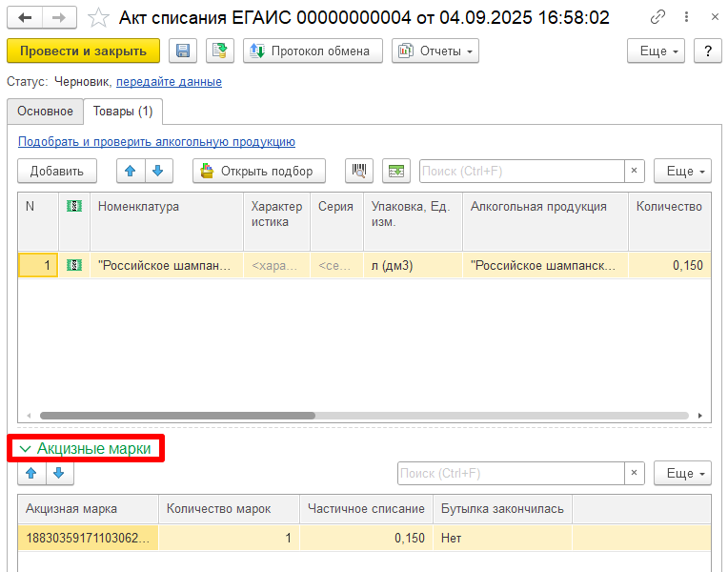Click the green table icon beside barcode scanner

click(395, 171)
